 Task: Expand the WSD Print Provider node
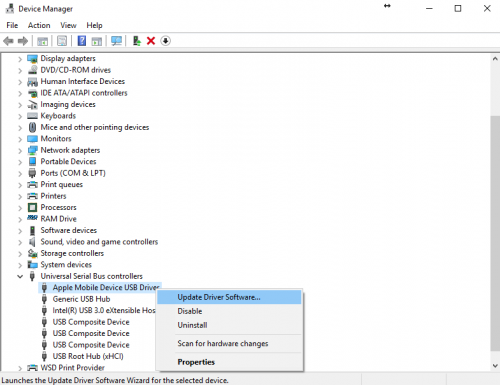pos(20,368)
